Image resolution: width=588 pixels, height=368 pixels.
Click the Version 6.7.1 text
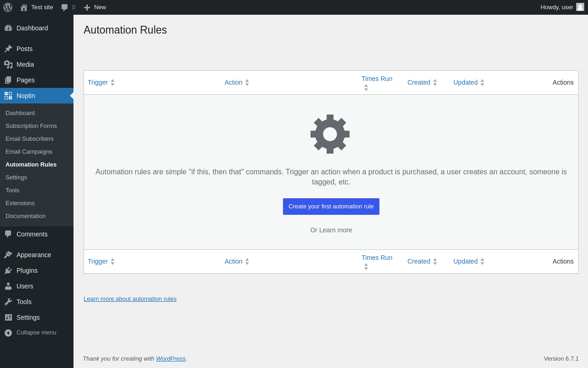[561, 358]
